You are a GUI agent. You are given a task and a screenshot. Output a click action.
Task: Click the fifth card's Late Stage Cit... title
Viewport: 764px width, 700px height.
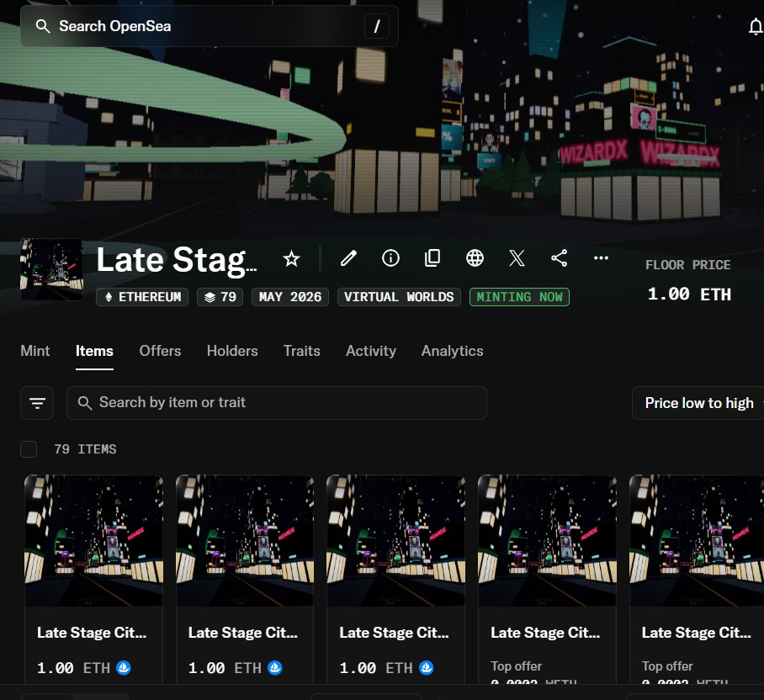(x=697, y=633)
